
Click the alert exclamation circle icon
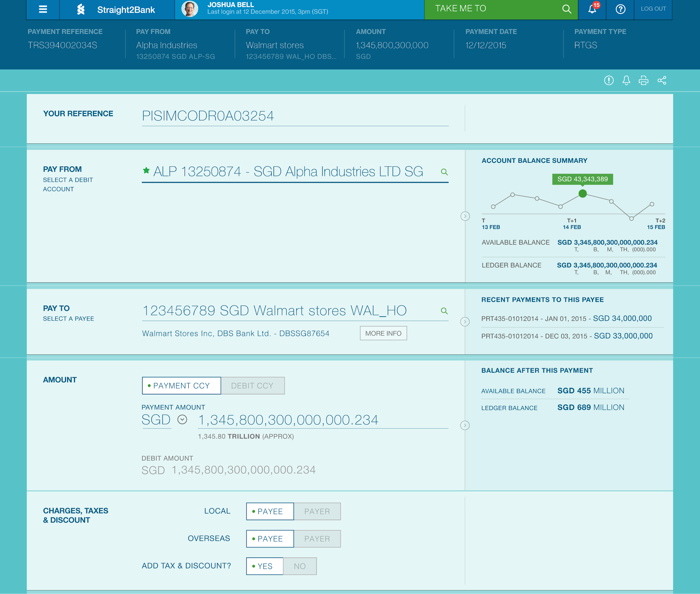[609, 80]
